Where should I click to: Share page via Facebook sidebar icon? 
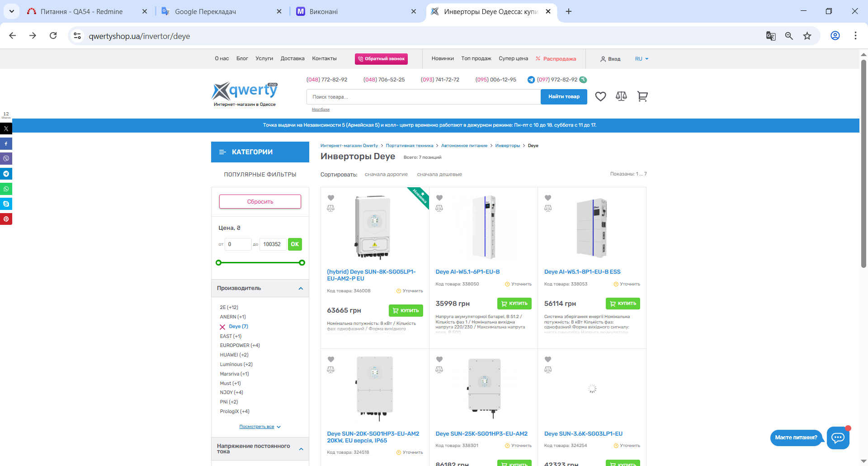(6, 144)
